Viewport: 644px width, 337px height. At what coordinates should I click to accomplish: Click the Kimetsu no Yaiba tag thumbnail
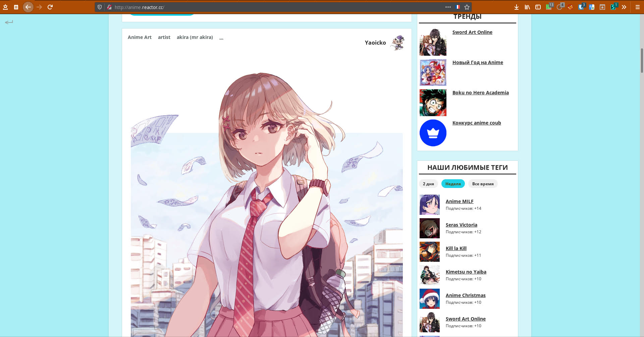tap(430, 275)
